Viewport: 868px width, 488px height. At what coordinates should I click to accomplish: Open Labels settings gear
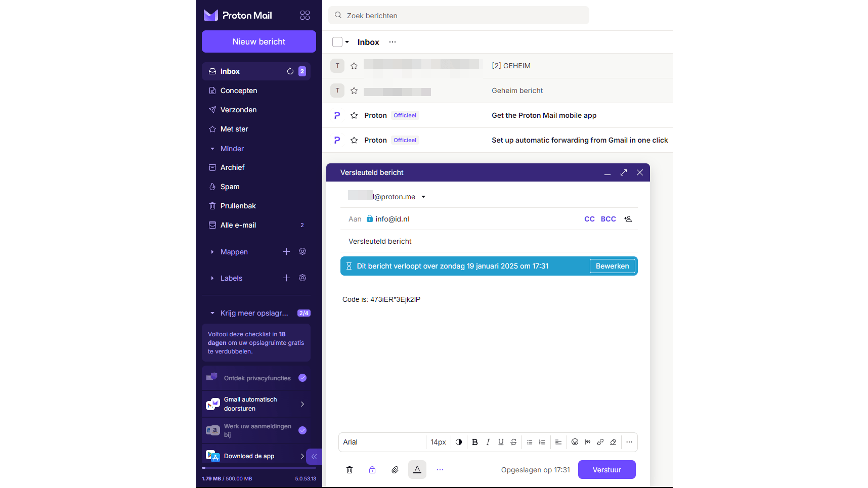302,278
